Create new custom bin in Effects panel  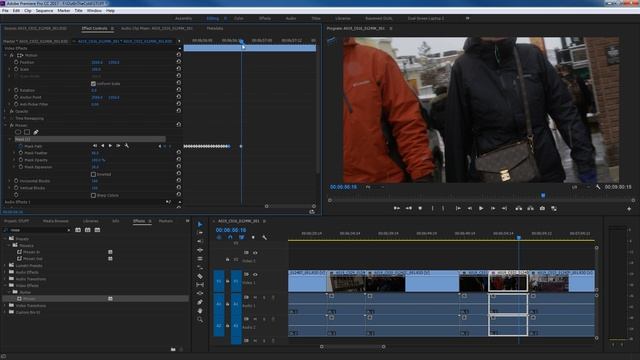click(x=173, y=349)
